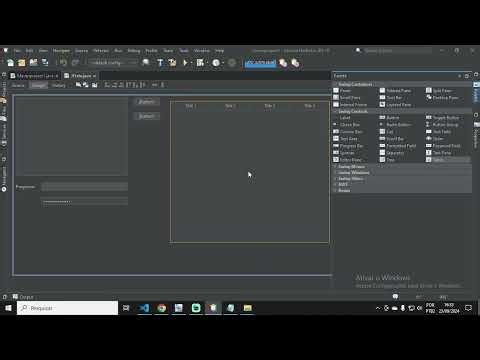The width and height of the screenshot is (480, 360).
Task: Select the Button component in palette
Action: click(390, 118)
